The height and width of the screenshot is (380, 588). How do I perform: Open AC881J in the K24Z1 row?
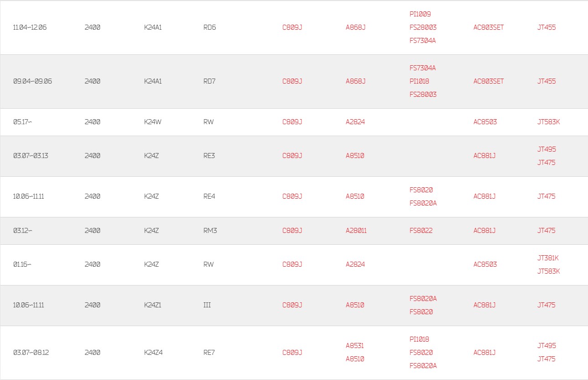[x=484, y=305]
